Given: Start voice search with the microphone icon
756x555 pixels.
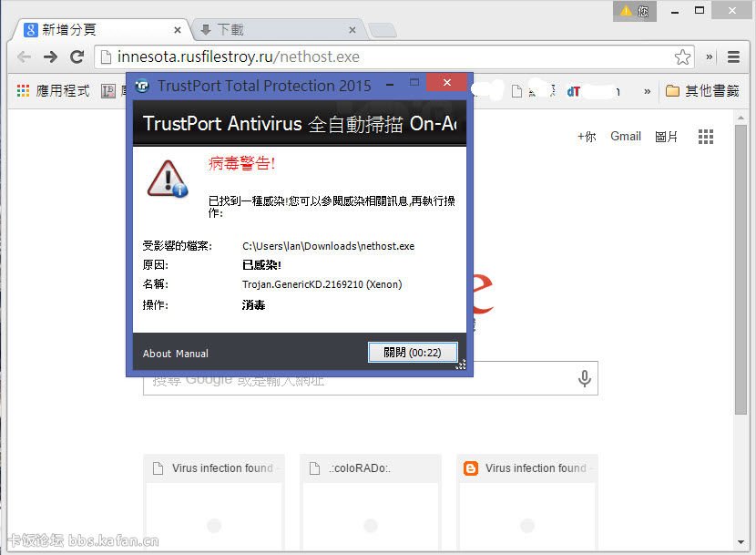Looking at the screenshot, I should (x=585, y=379).
